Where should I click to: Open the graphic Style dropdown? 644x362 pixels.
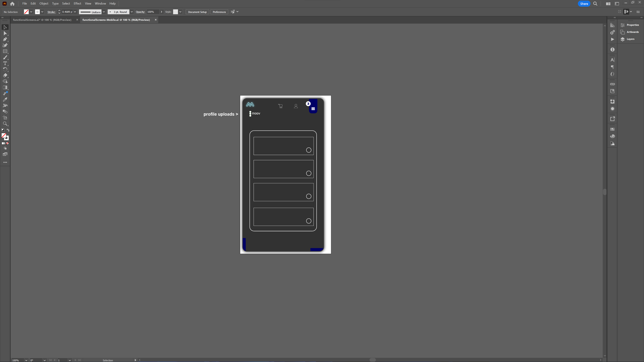(180, 12)
